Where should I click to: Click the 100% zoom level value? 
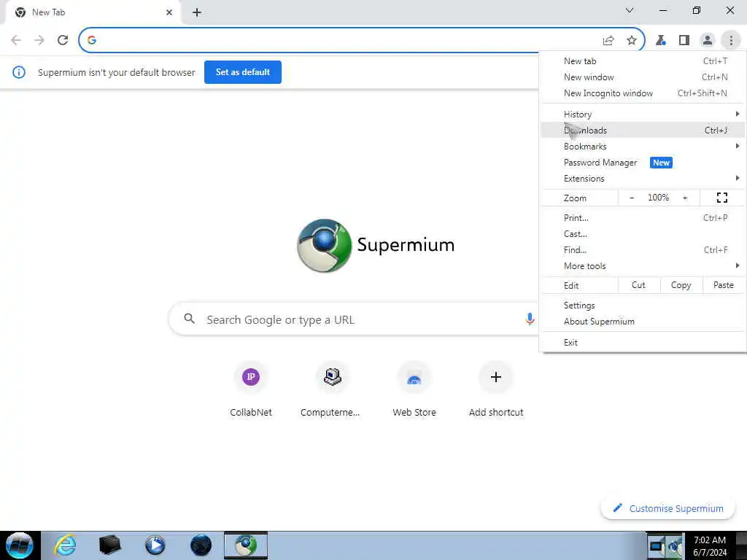tap(659, 198)
